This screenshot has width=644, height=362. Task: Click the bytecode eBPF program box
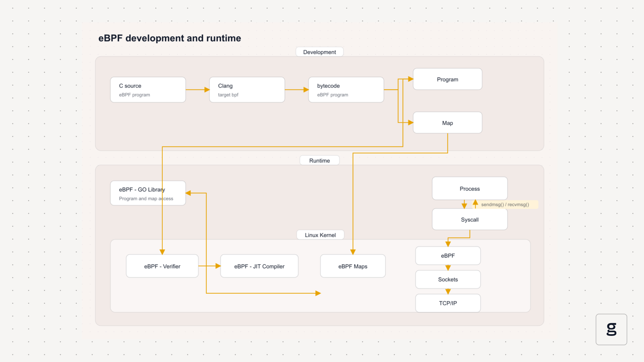click(346, 90)
